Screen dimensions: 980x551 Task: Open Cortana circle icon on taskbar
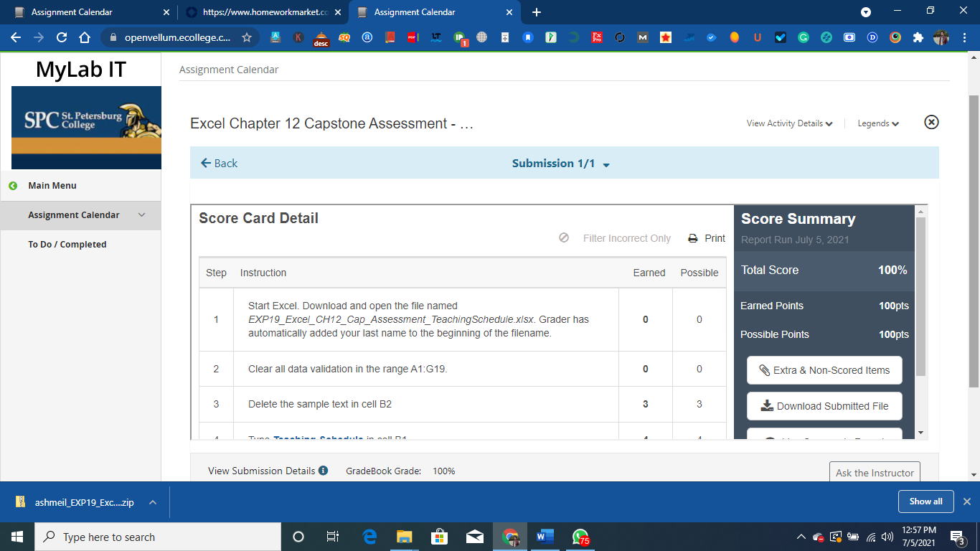coord(298,537)
